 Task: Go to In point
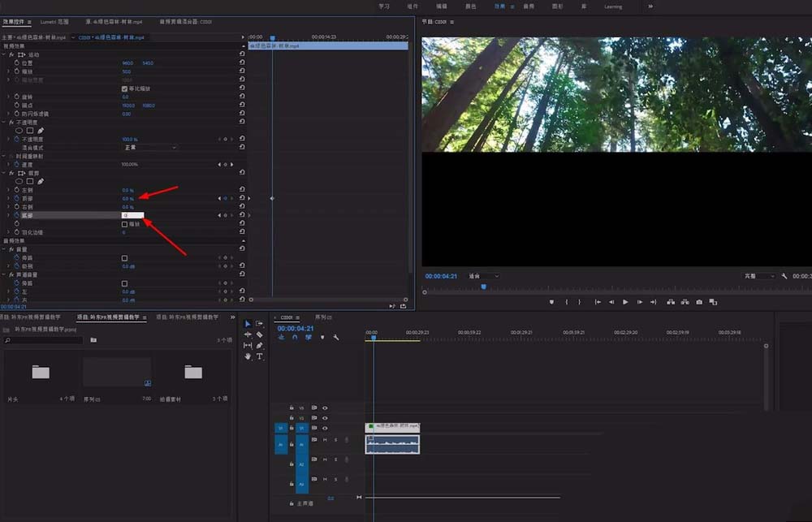point(598,302)
